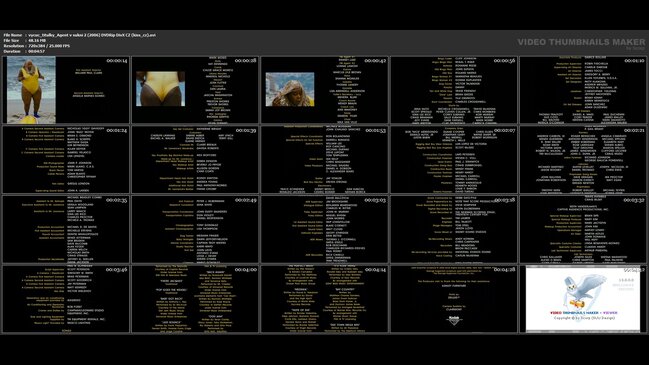The width and height of the screenshot is (649, 365).
Task: Click the owl logo in the last thumbnail
Action: click(x=583, y=291)
